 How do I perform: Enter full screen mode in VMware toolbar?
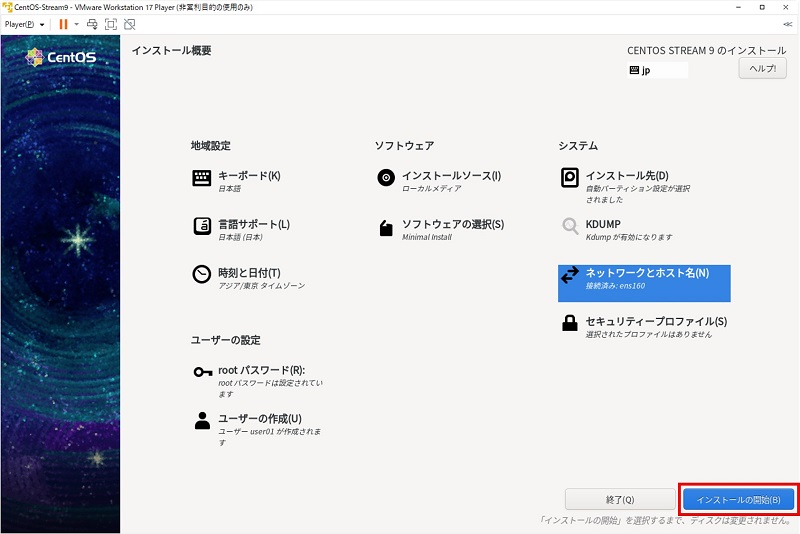(x=111, y=24)
